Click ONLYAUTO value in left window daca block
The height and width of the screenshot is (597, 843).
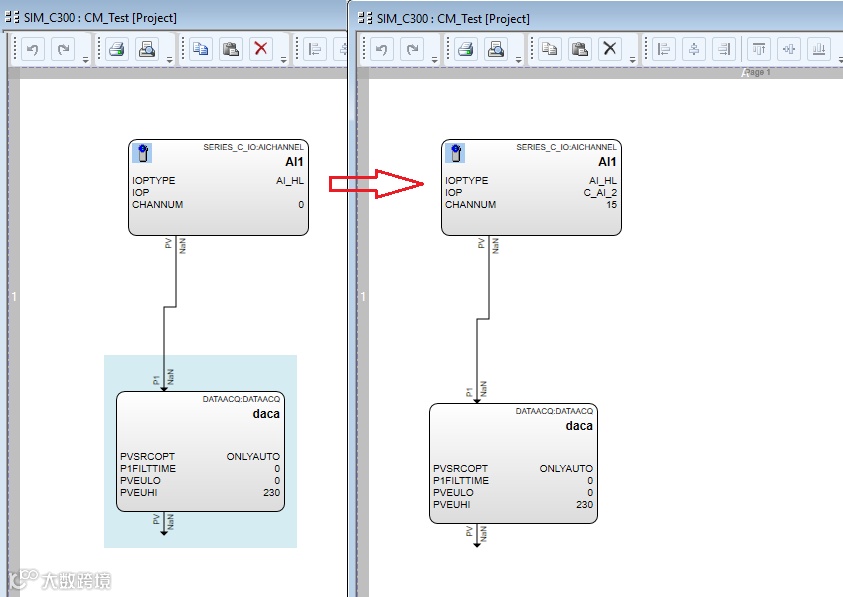[x=253, y=457]
